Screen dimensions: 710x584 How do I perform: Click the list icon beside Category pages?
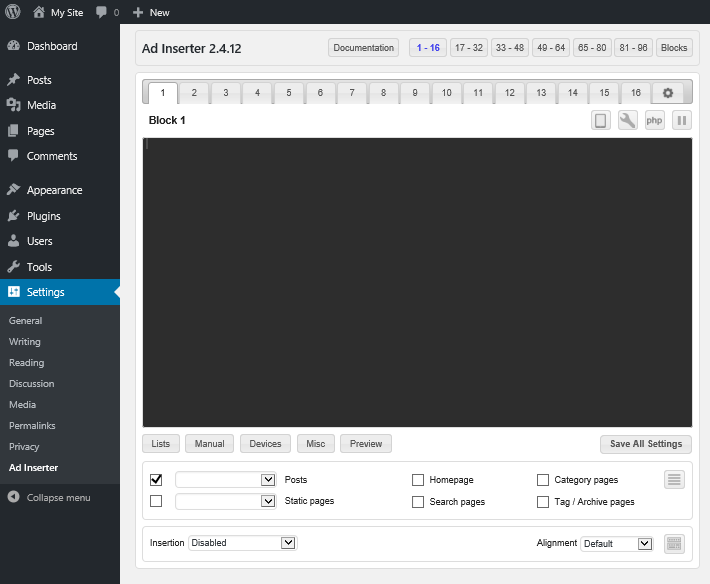[x=675, y=480]
